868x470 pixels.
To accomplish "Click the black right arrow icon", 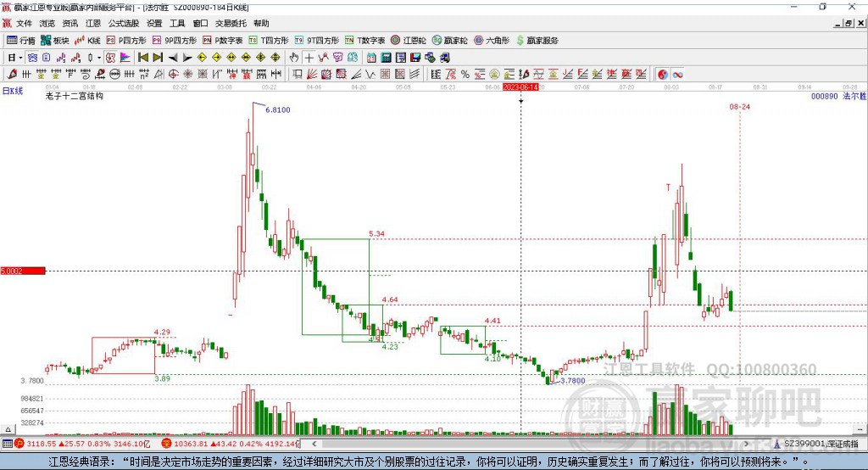I will pyautogui.click(x=187, y=58).
